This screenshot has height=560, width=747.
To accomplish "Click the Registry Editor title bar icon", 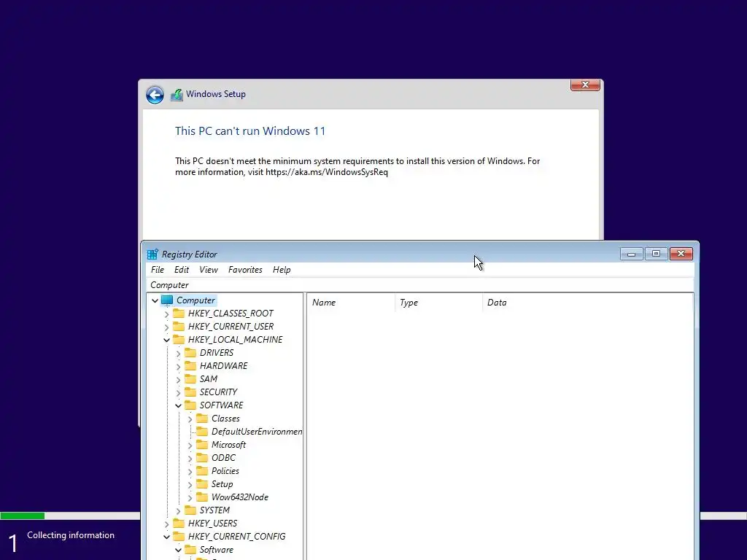I will tap(152, 254).
